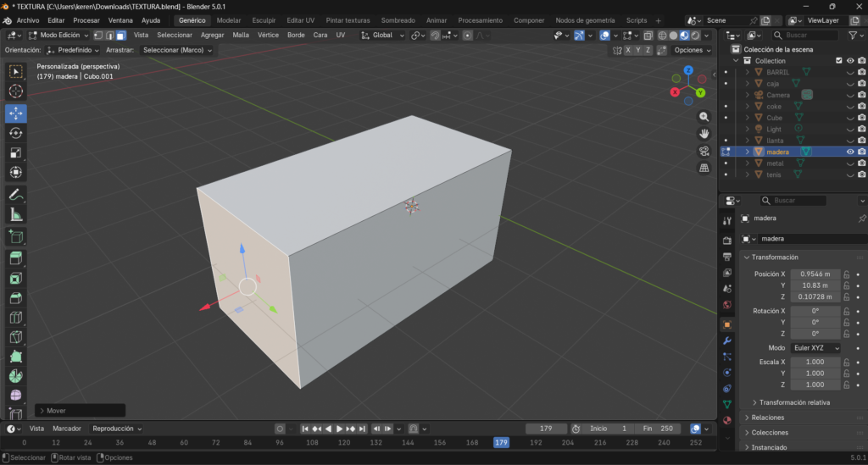Select the Measure tool
868x465 pixels.
point(15,214)
